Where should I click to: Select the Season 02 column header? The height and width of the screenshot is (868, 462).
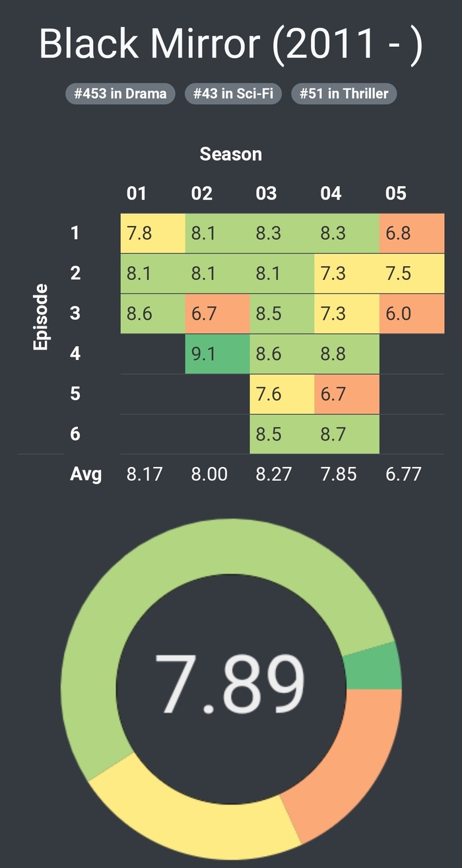pos(201,194)
